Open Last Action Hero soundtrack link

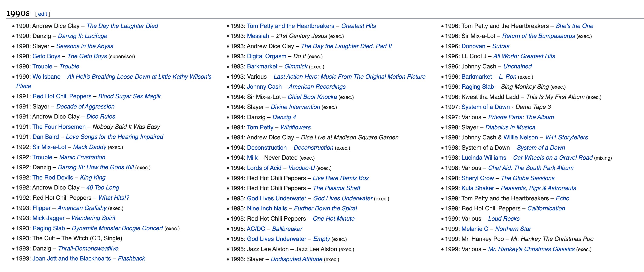pyautogui.click(x=349, y=77)
